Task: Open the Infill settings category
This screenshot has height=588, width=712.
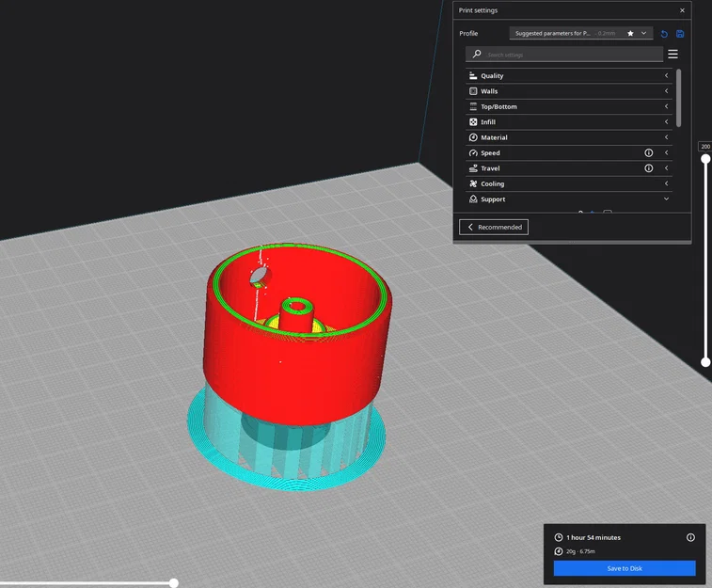Action: tap(569, 122)
